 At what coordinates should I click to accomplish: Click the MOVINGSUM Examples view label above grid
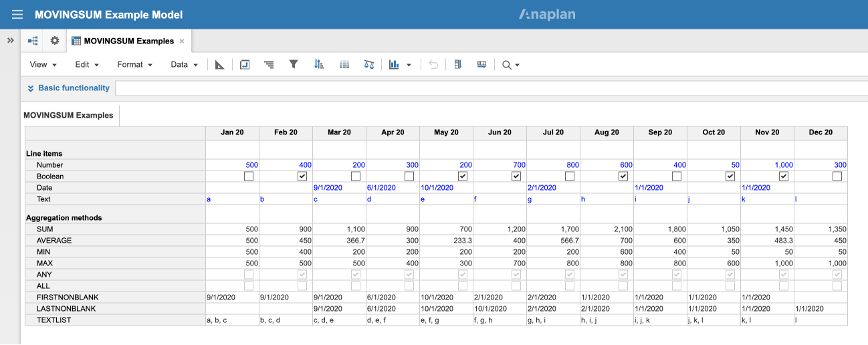[68, 115]
